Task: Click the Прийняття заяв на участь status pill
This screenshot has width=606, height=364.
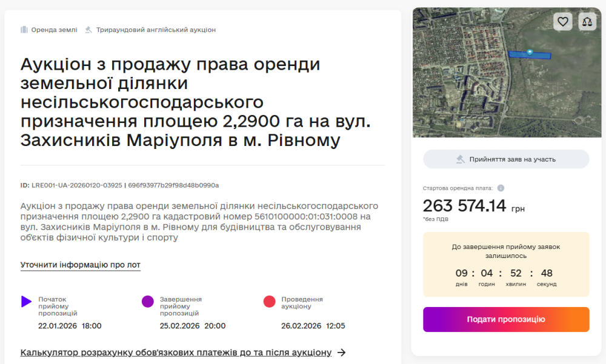Action: coord(506,159)
